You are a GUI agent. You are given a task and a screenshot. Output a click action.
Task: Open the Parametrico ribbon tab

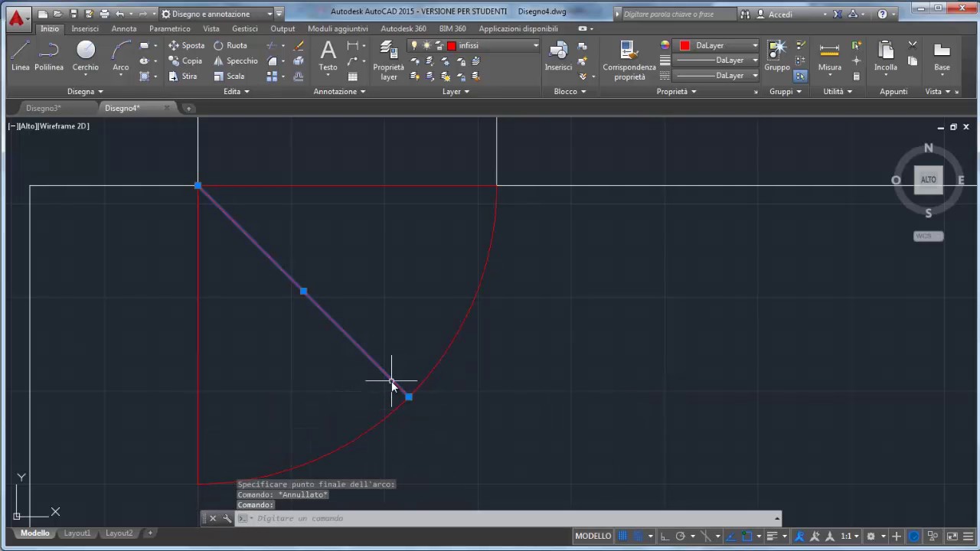[x=170, y=28]
